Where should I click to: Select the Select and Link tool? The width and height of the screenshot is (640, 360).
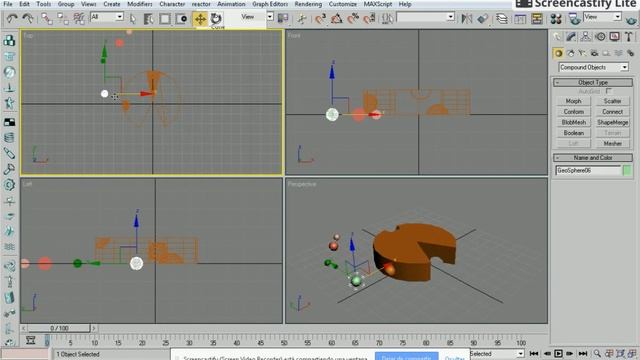click(x=47, y=18)
